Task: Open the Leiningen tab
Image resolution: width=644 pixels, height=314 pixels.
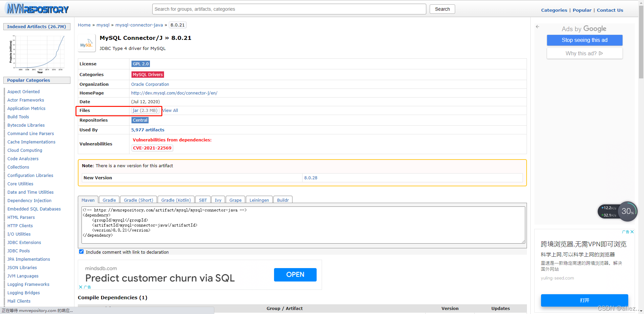Action: 259,200
